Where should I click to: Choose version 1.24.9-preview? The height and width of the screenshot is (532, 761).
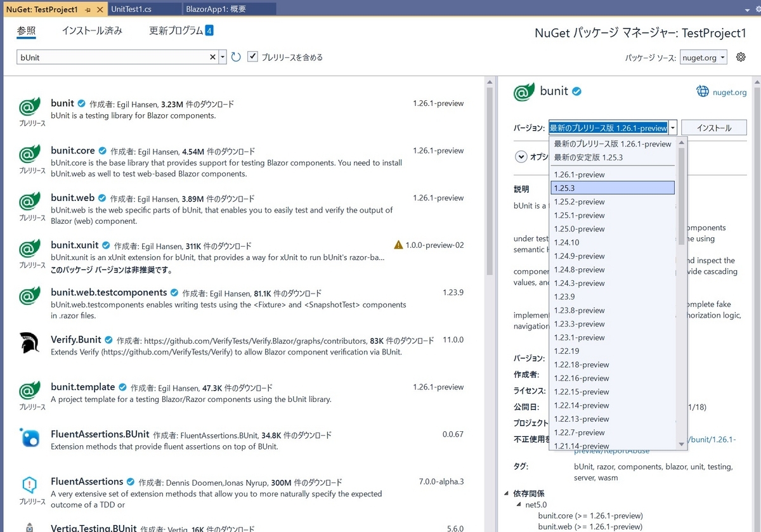[613, 256]
